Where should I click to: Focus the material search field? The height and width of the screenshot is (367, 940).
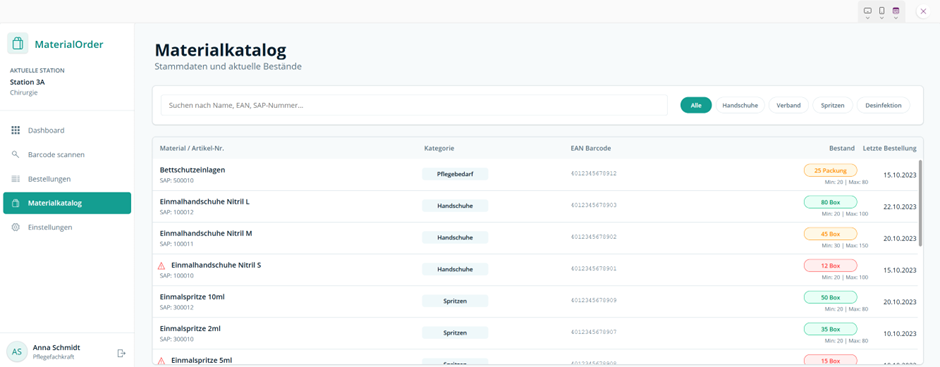[x=414, y=105]
